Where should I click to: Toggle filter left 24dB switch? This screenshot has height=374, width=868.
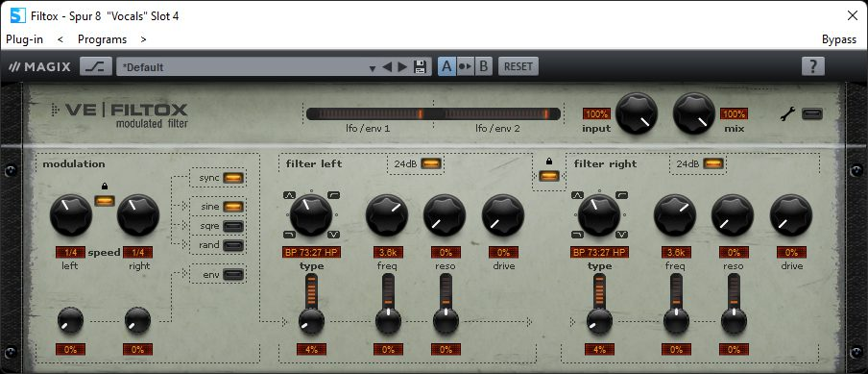[x=431, y=163]
